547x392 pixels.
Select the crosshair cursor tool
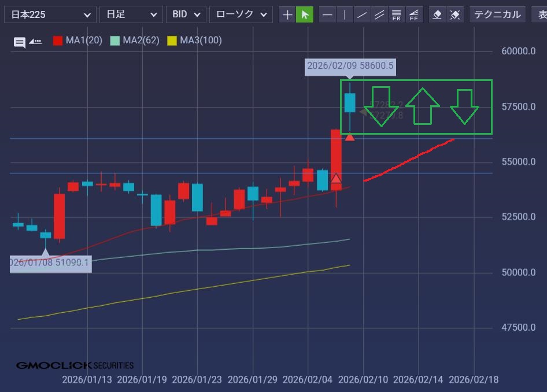(x=287, y=14)
